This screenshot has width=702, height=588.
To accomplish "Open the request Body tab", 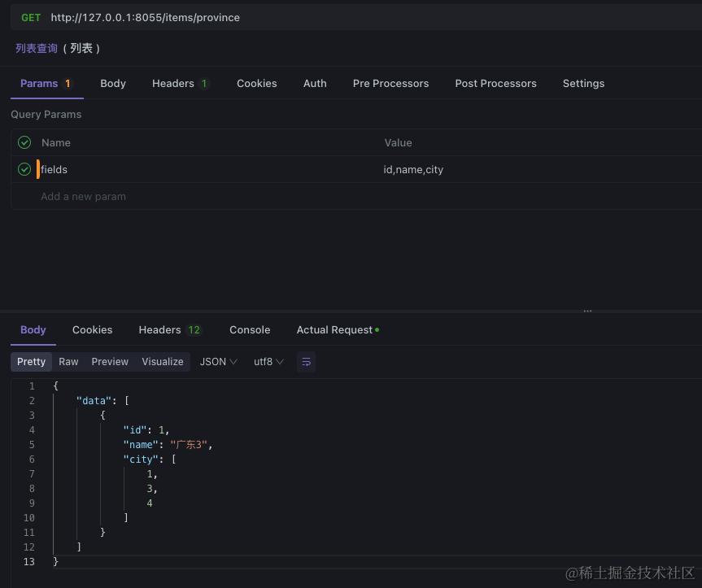I will (x=113, y=83).
